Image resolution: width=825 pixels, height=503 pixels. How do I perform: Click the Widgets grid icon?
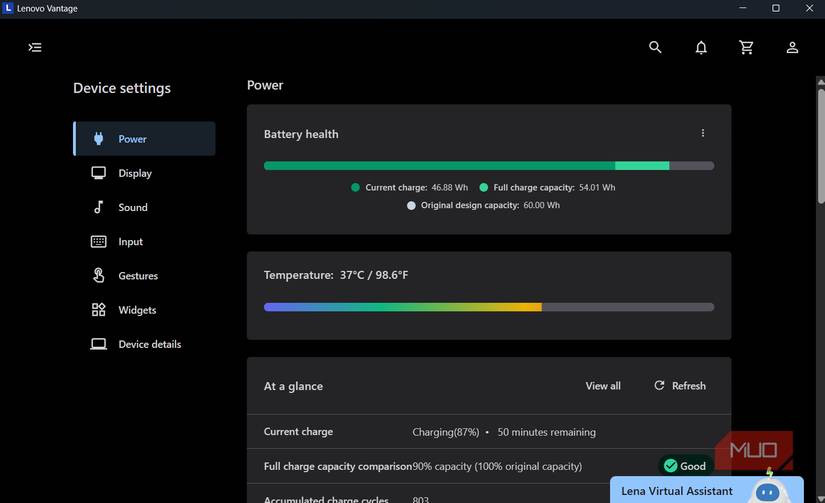click(x=98, y=310)
